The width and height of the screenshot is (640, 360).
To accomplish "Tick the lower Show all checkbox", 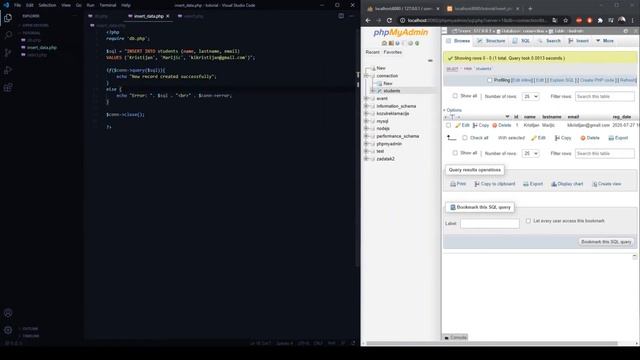I will [x=455, y=153].
